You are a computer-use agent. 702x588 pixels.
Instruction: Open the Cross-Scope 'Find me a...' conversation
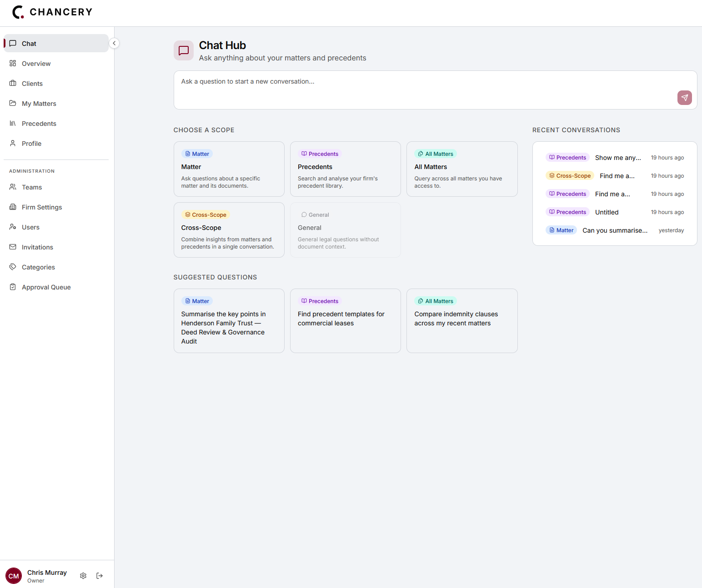click(615, 176)
